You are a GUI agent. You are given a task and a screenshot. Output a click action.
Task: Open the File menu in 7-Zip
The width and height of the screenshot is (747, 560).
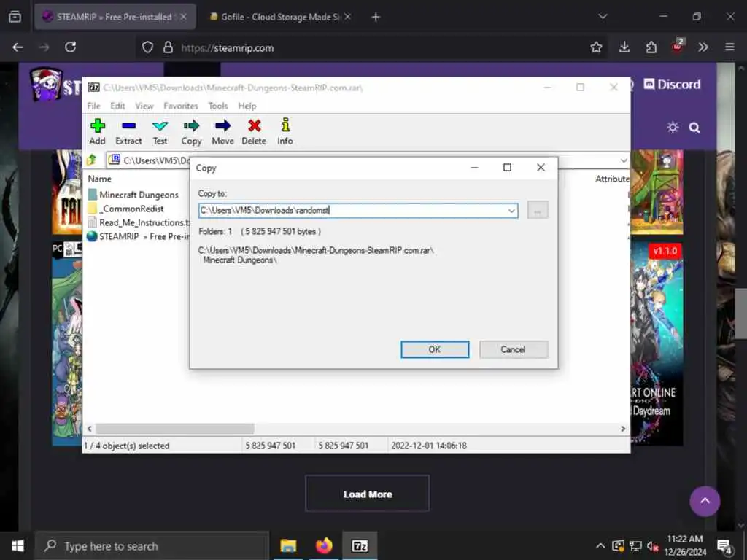pos(93,106)
